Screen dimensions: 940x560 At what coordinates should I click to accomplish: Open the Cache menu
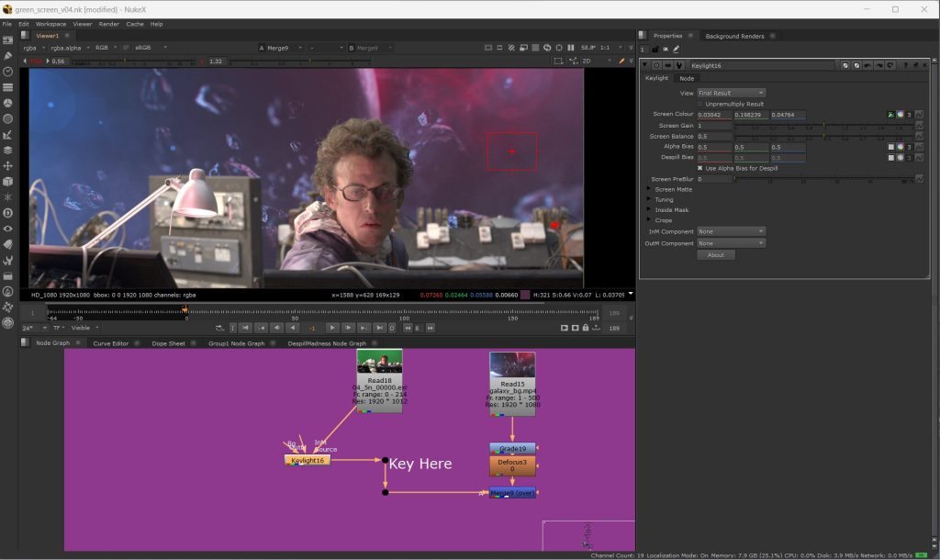[x=135, y=24]
